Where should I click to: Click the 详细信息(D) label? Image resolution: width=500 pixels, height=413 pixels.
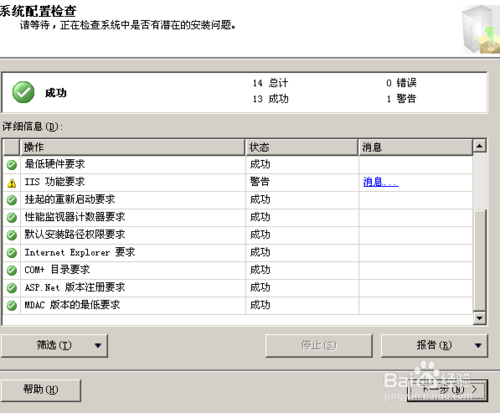pyautogui.click(x=32, y=126)
